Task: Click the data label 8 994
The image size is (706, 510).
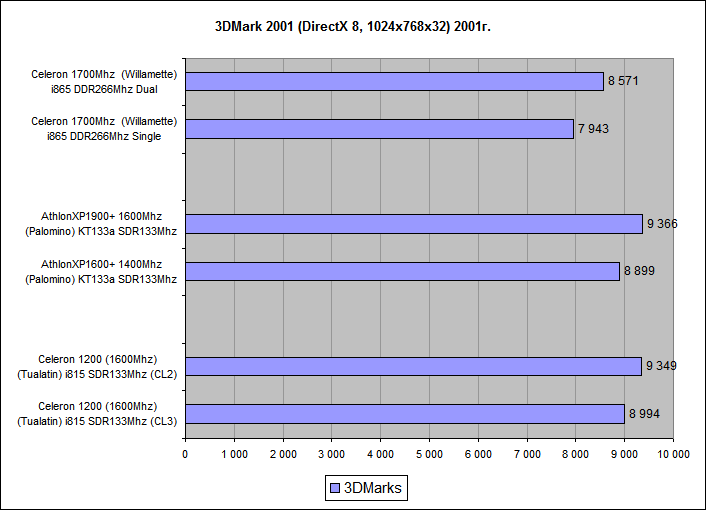Action: click(644, 414)
